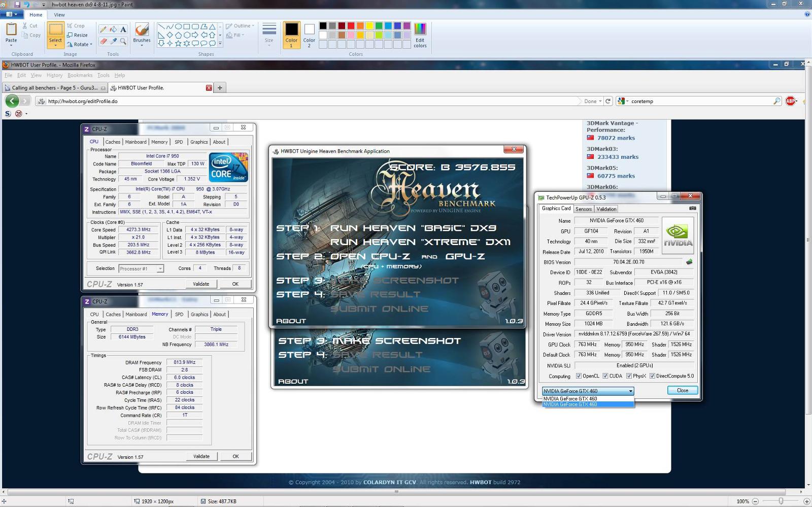Pick the straight Line shape

pos(161,26)
